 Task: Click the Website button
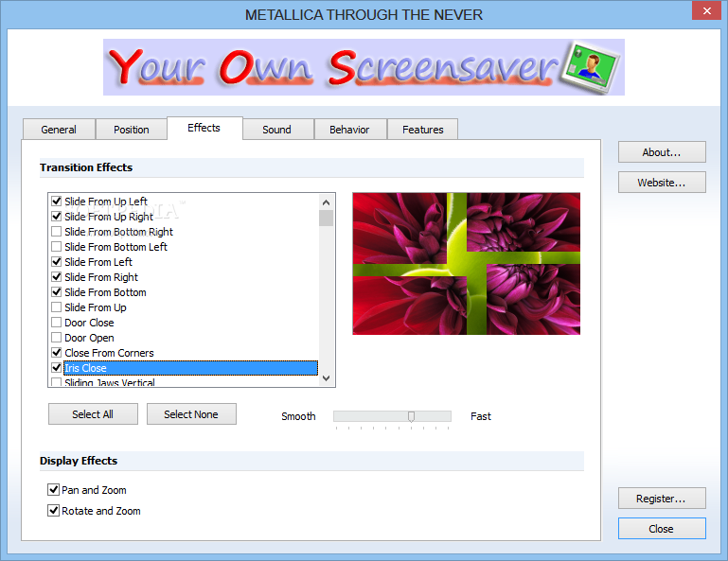click(x=662, y=183)
